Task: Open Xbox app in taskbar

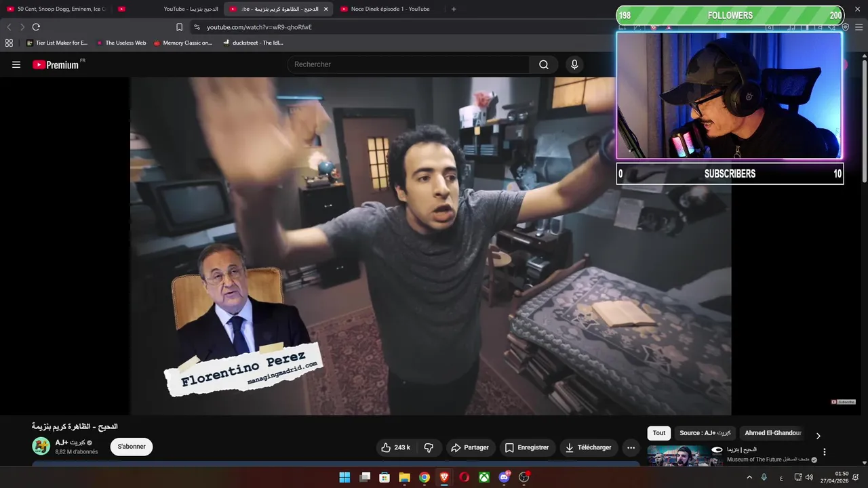Action: 484,477
